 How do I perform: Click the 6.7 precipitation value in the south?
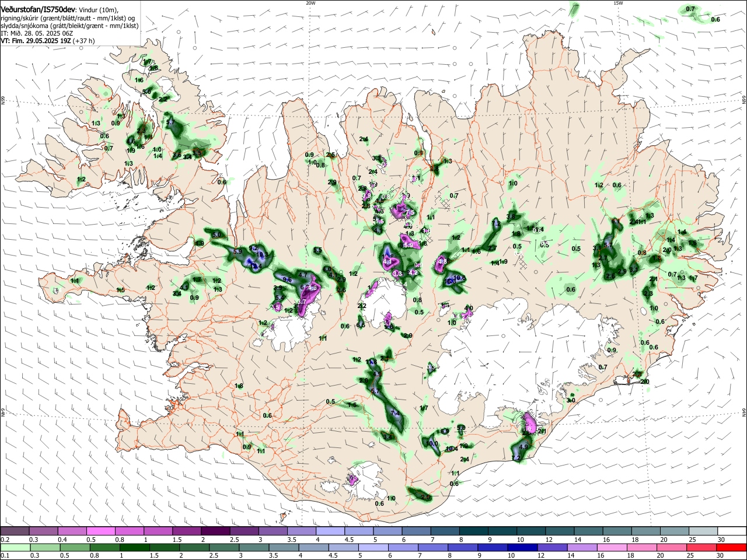coord(376,391)
